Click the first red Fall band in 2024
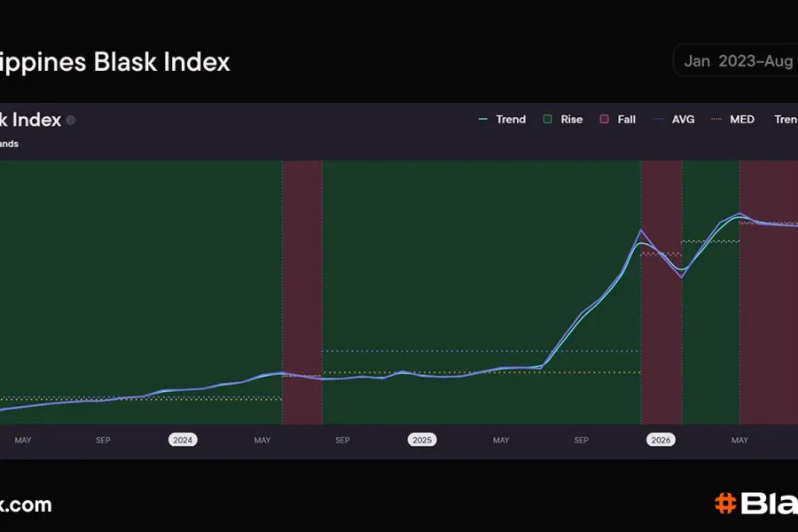Viewport: 798px width, 532px height. (301, 293)
